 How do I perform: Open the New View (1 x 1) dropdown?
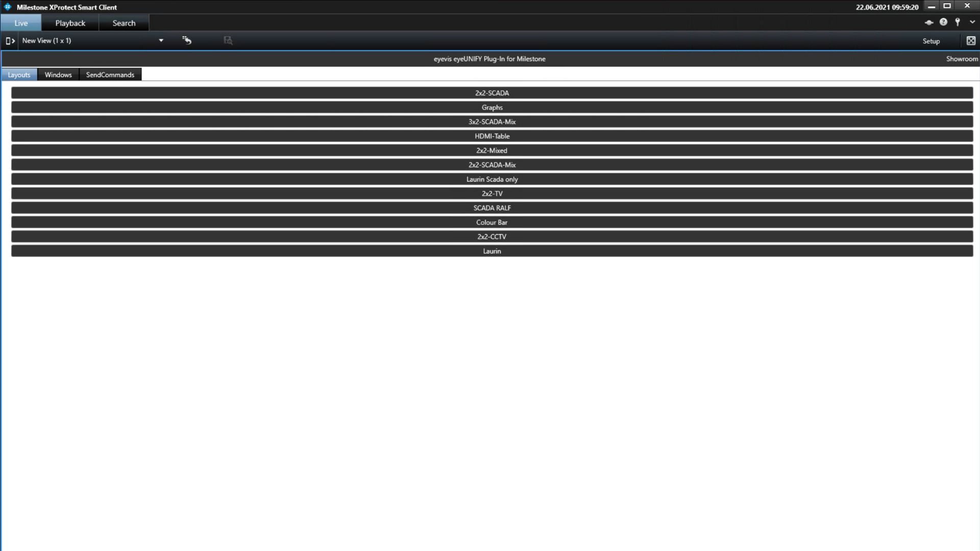pyautogui.click(x=92, y=40)
